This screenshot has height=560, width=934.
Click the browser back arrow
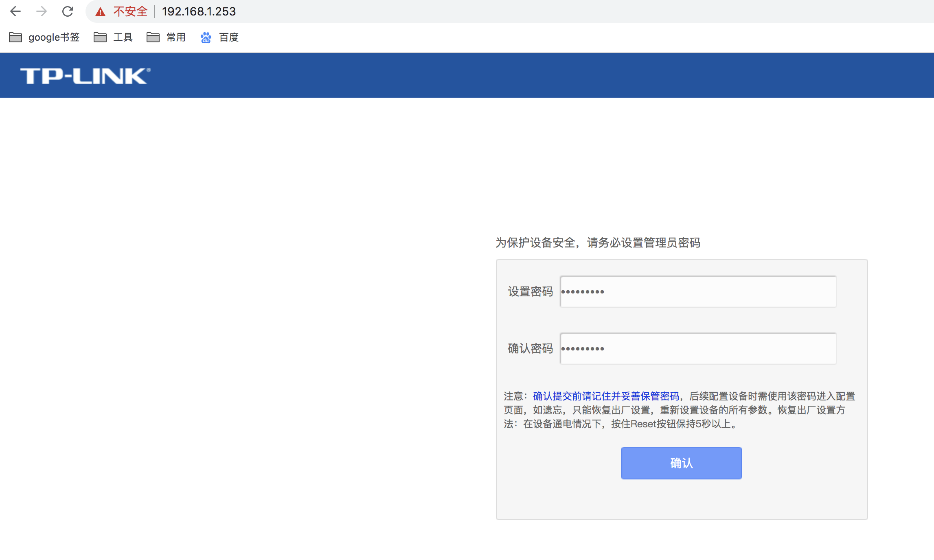[15, 11]
